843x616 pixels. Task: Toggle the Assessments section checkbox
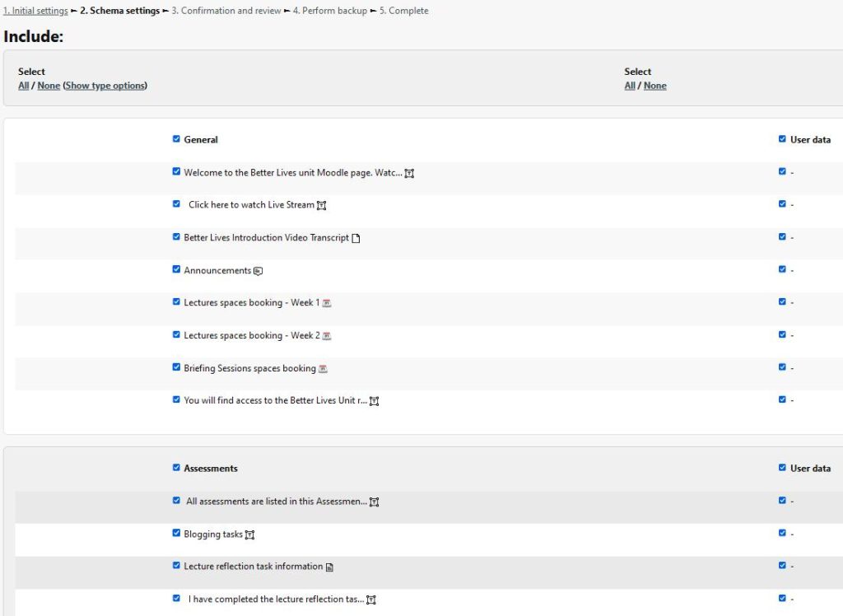point(176,467)
